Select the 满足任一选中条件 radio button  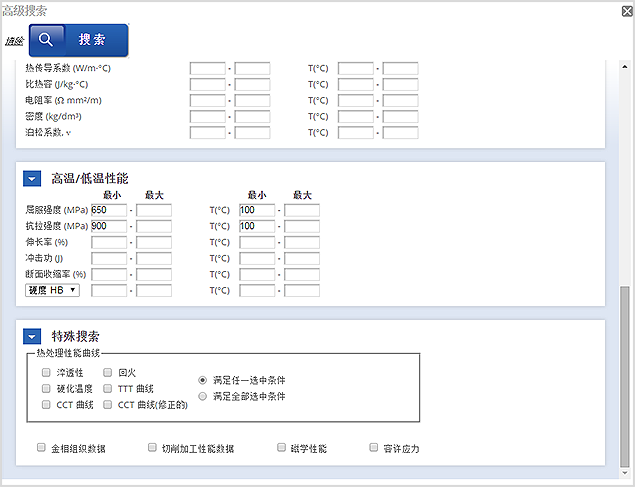[203, 380]
